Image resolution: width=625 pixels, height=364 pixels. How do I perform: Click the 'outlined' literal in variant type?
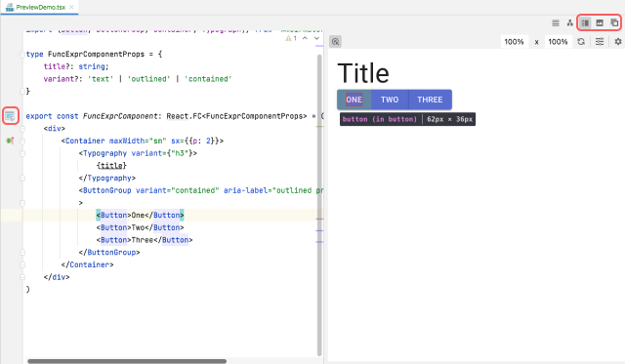[x=148, y=79]
